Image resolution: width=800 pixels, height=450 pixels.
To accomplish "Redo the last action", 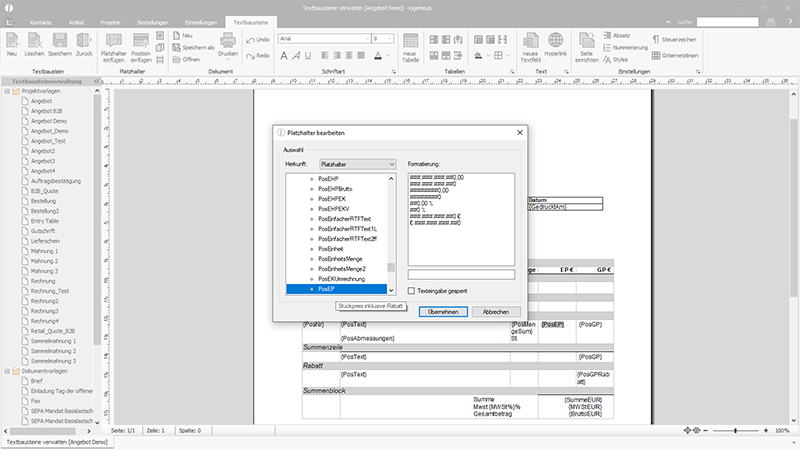I will [258, 56].
